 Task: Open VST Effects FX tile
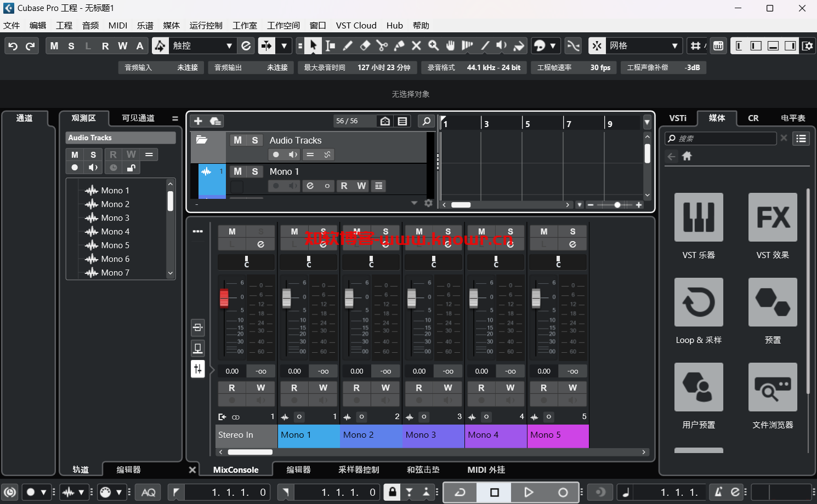click(x=773, y=217)
